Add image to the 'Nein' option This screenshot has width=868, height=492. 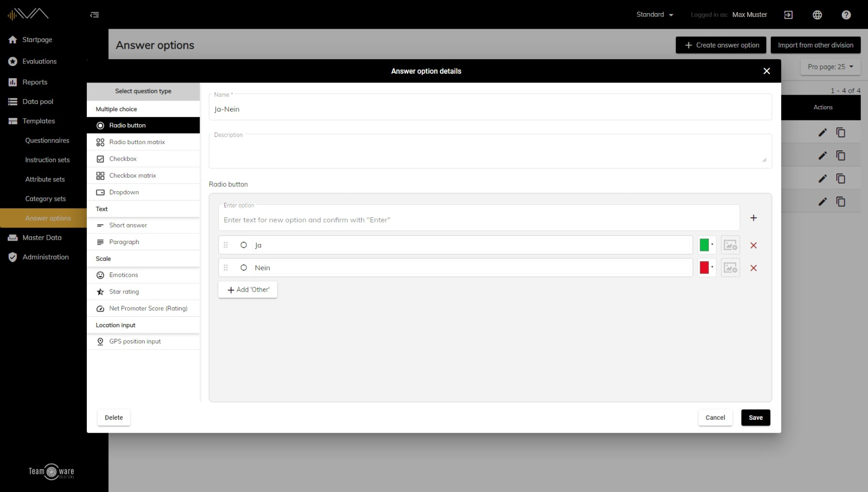731,268
